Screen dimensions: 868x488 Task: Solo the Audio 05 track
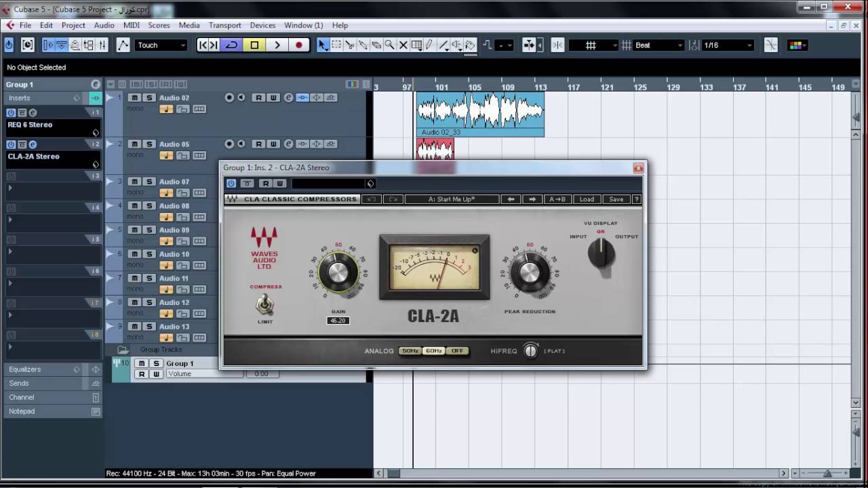[x=149, y=144]
